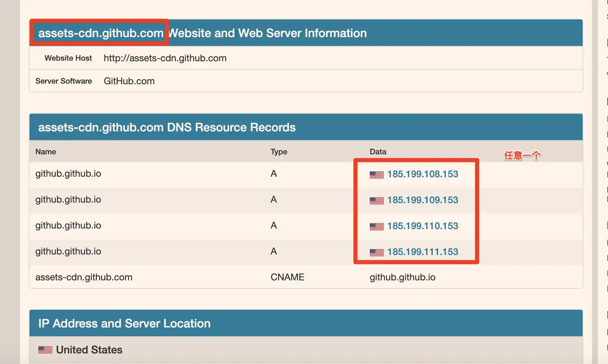Open the 185.199.109.153 IP address link
The height and width of the screenshot is (364, 608).
pos(423,200)
